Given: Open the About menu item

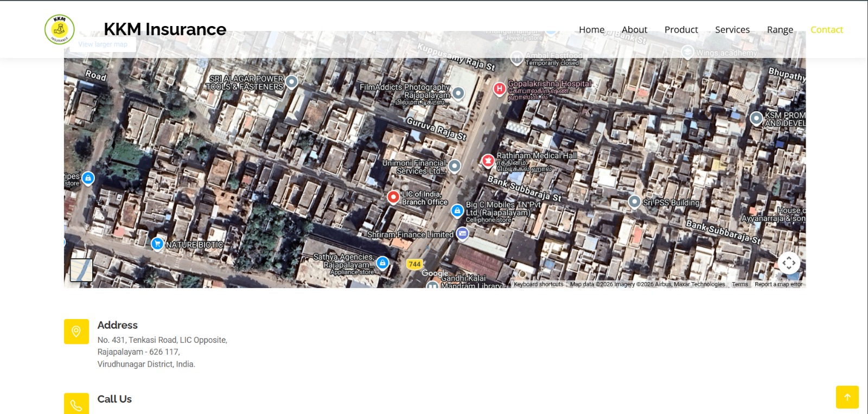Looking at the screenshot, I should pyautogui.click(x=634, y=30).
